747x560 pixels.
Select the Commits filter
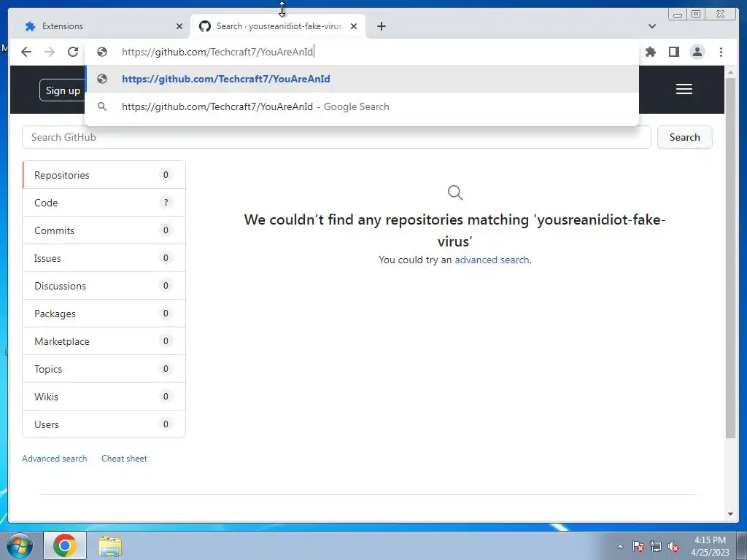tap(104, 230)
